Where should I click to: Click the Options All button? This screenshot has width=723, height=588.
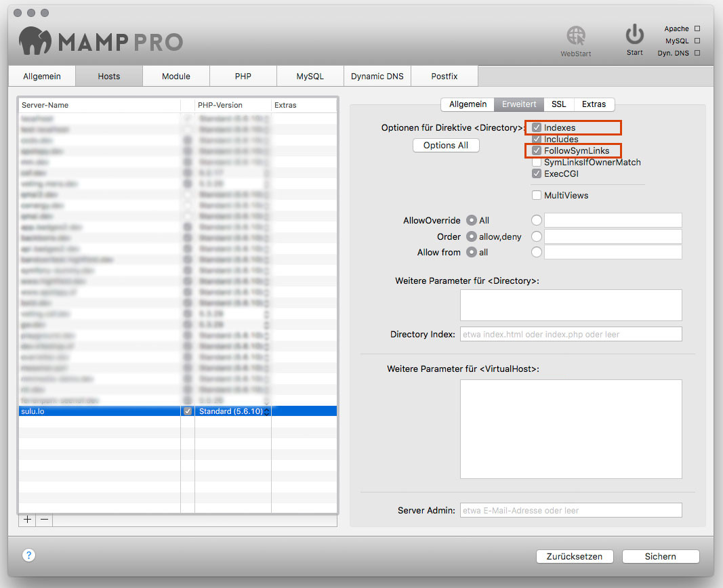click(x=445, y=145)
